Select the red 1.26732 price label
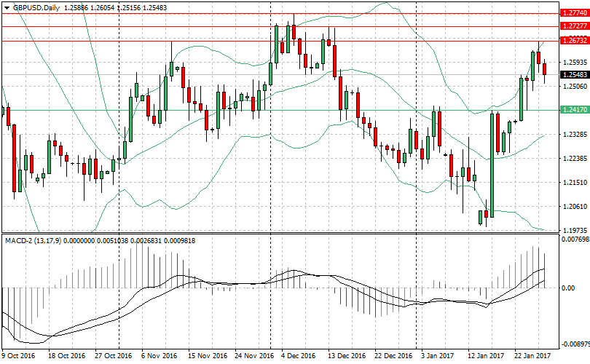 (574, 41)
